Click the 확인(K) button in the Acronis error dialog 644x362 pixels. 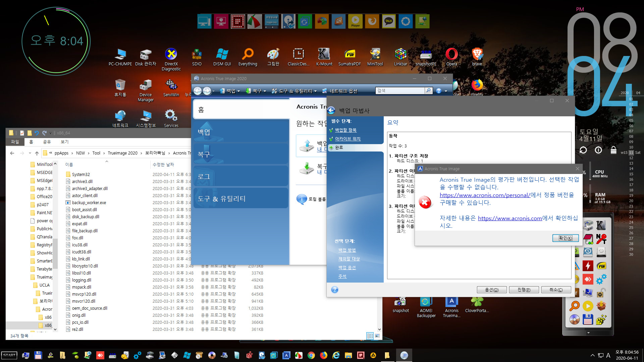pos(565,238)
